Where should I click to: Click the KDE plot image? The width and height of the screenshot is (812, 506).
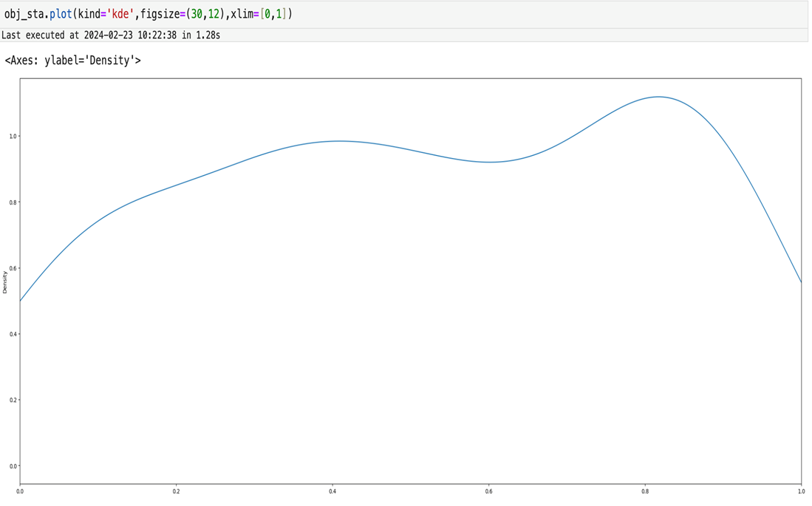point(404,285)
